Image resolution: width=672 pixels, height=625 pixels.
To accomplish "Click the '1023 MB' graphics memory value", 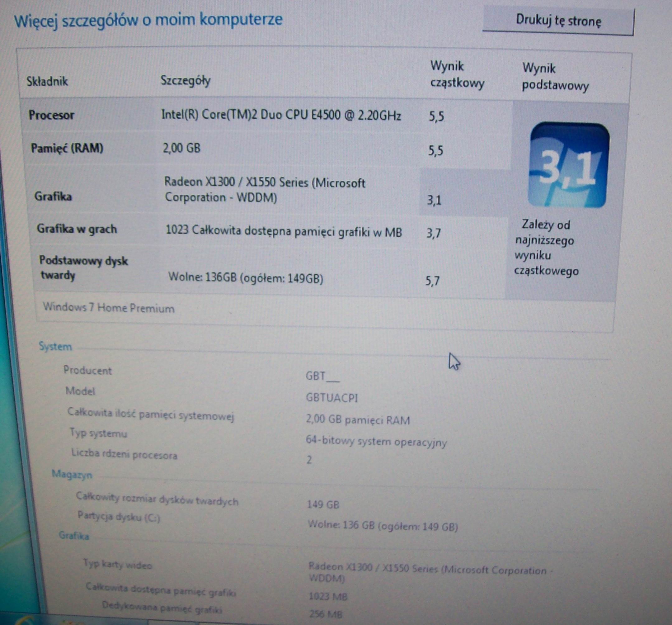I will click(x=328, y=596).
